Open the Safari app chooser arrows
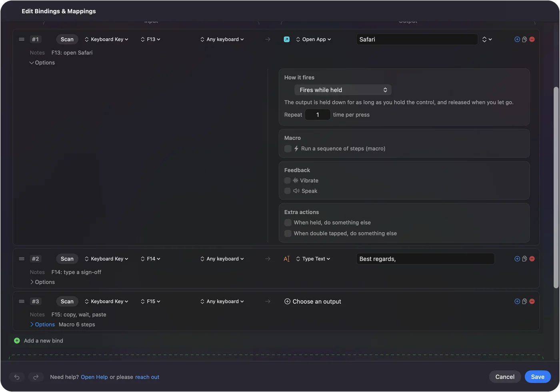This screenshot has height=392, width=560. pos(487,39)
